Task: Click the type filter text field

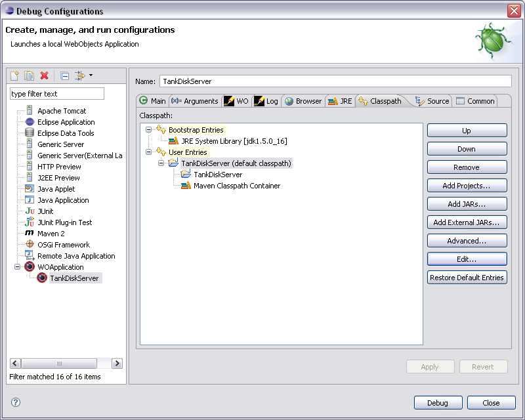Action: [x=57, y=94]
